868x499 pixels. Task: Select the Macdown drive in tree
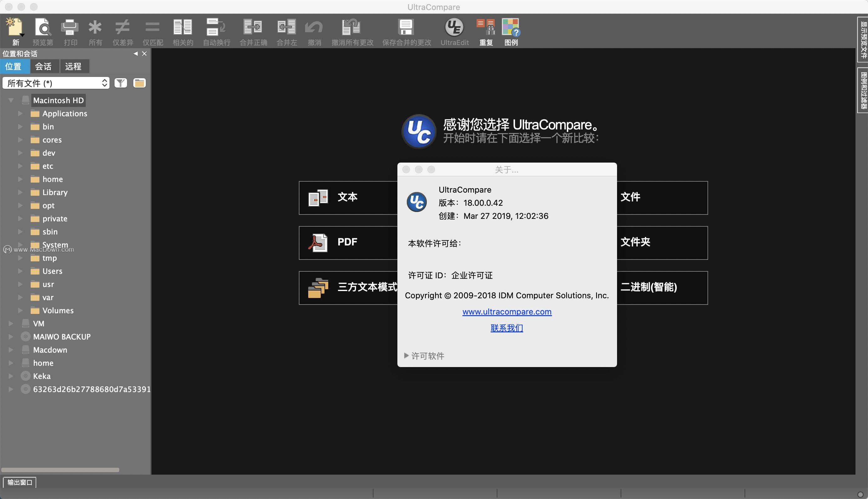[x=50, y=350]
